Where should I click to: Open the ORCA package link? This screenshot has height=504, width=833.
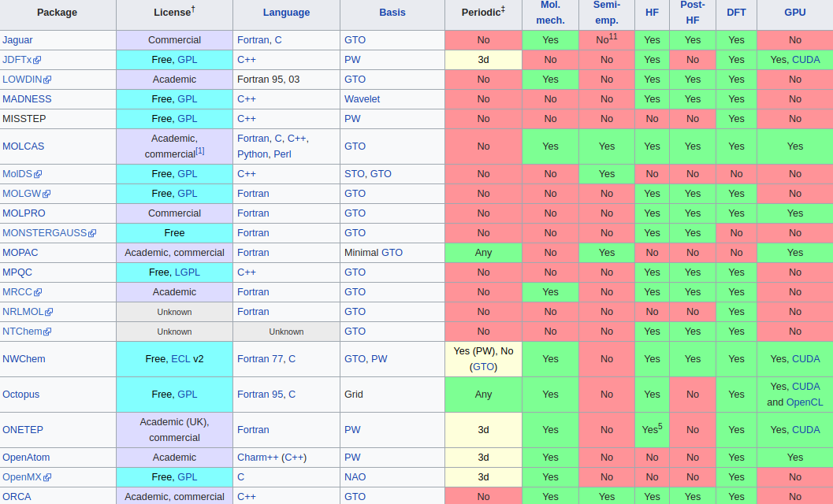click(17, 497)
